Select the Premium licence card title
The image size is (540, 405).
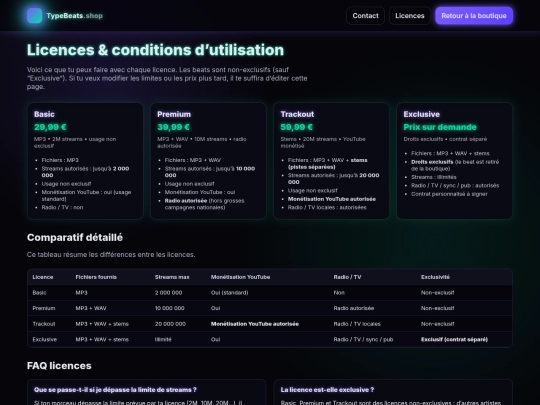(x=174, y=114)
